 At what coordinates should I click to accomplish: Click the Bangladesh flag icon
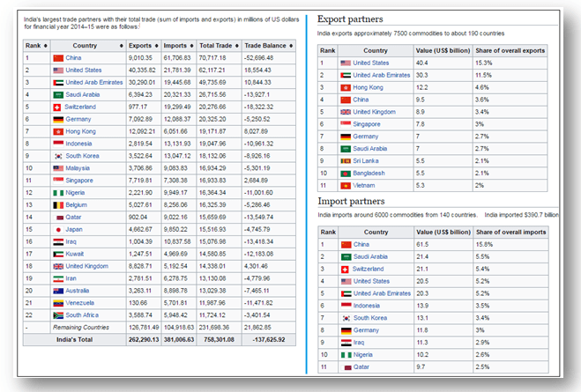[x=344, y=174]
